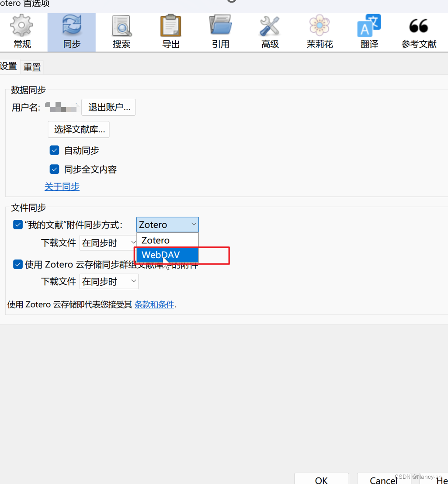The image size is (448, 484).
Task: Open the 导出 (Export) preferences pane
Action: point(171,32)
